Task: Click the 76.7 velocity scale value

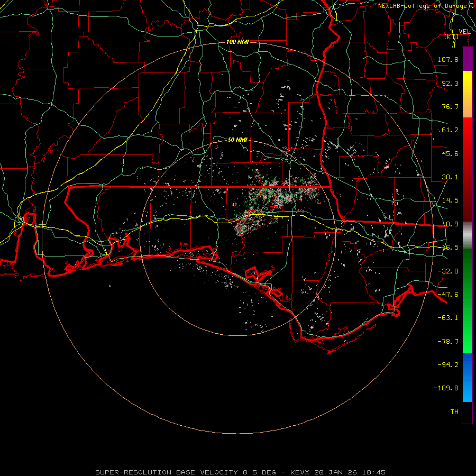Action: (x=450, y=106)
